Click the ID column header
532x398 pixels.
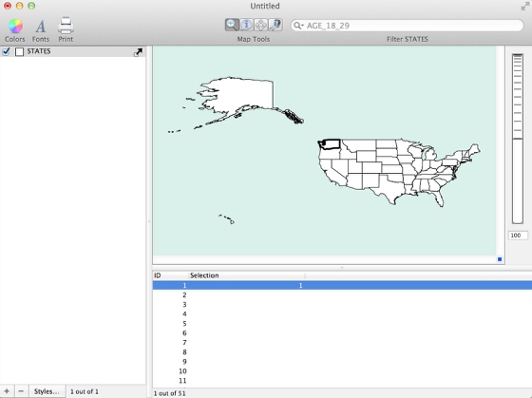tap(170, 275)
